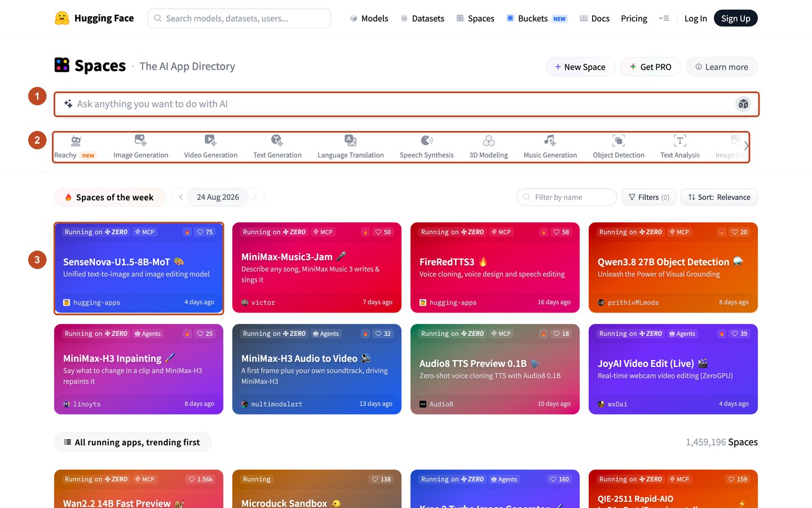Open the JoyAI Video Edit (Live) card
The height and width of the screenshot is (508, 812).
pyautogui.click(x=673, y=369)
